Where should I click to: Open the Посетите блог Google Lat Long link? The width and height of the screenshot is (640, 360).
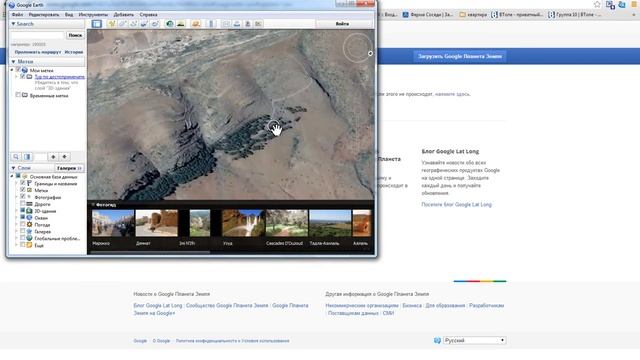456,204
